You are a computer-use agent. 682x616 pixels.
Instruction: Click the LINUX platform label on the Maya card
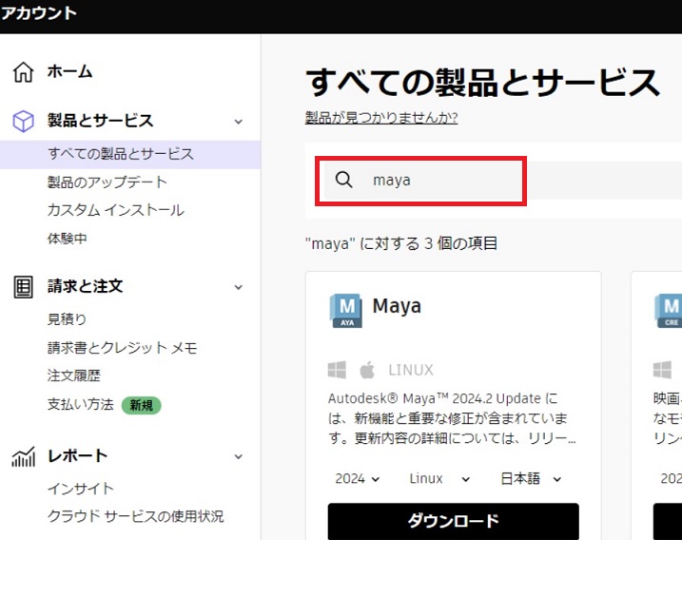pyautogui.click(x=411, y=370)
